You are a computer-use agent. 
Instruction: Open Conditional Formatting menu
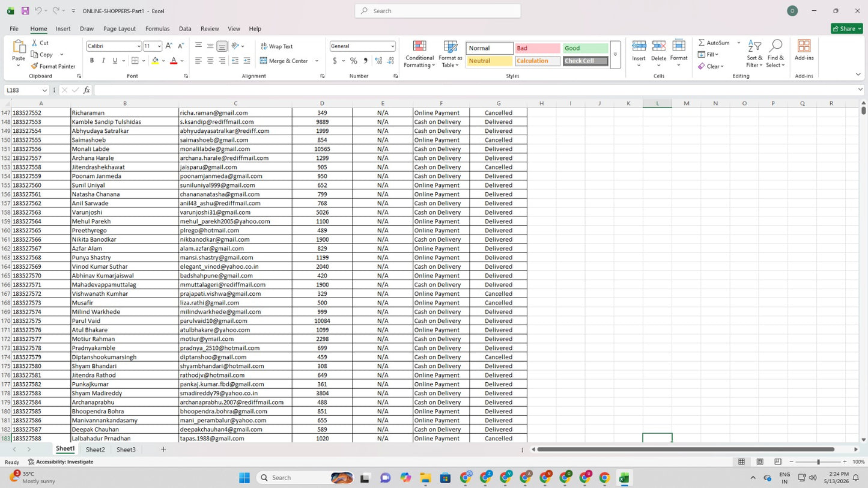(419, 53)
